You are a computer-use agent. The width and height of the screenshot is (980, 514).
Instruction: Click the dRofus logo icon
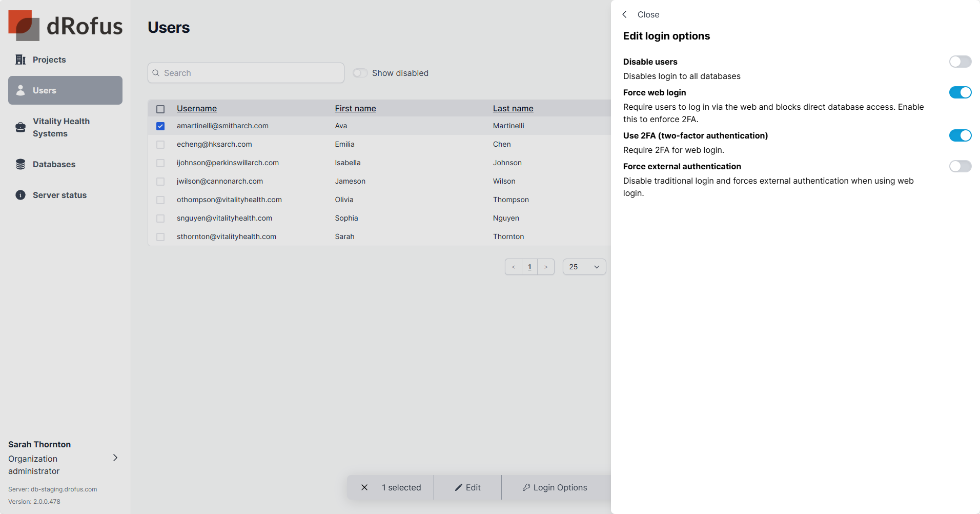pos(24,26)
